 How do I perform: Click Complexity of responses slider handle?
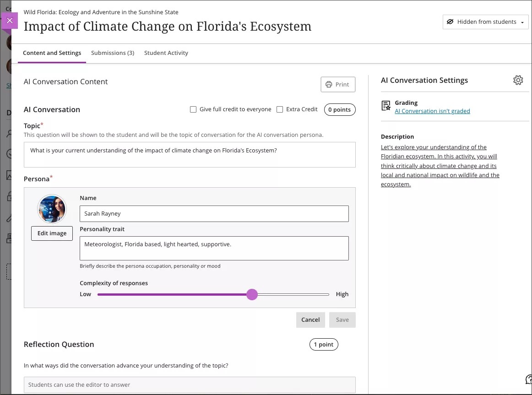[252, 294]
